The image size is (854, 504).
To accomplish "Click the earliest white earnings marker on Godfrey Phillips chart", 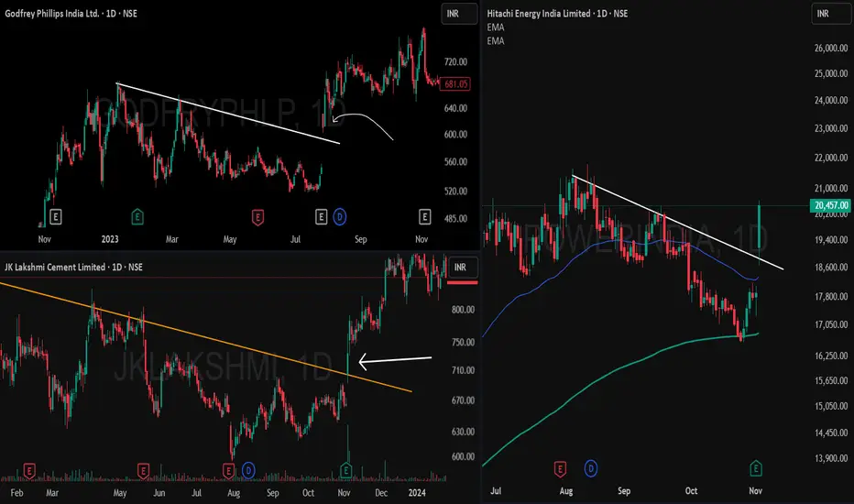I will click(x=56, y=217).
